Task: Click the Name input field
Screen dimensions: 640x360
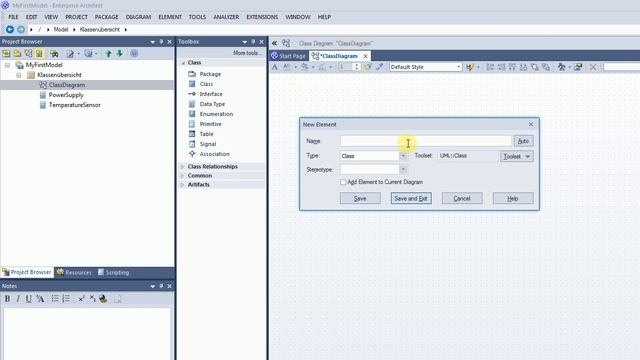Action: click(425, 141)
